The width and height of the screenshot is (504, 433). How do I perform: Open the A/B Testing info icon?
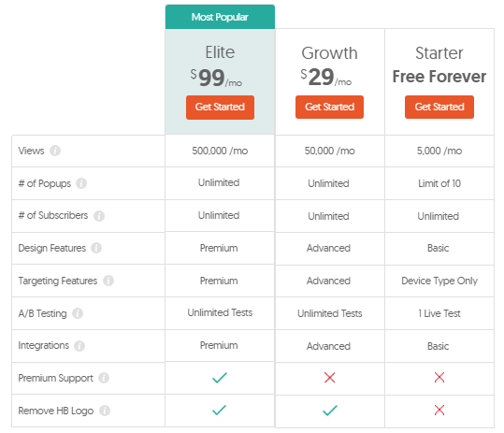tap(78, 313)
